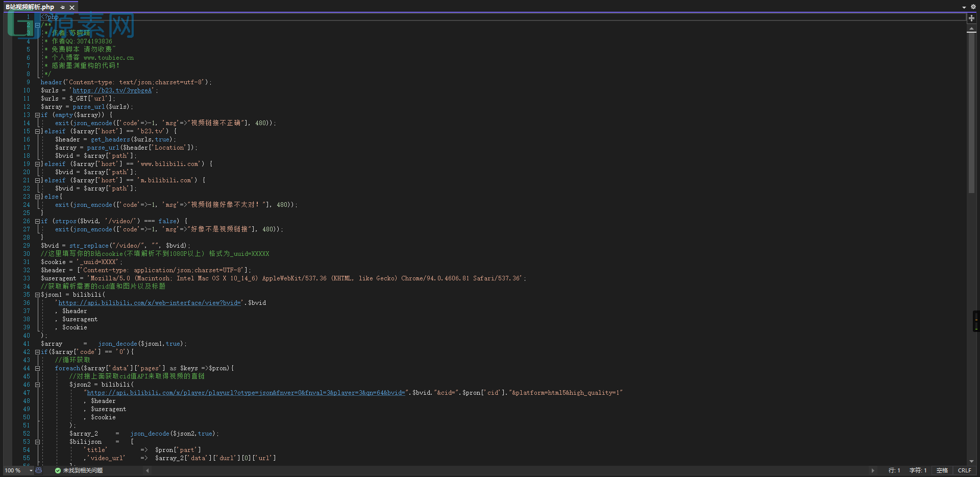Select the B站视频解析.php tab
The width and height of the screenshot is (980, 477).
30,7
